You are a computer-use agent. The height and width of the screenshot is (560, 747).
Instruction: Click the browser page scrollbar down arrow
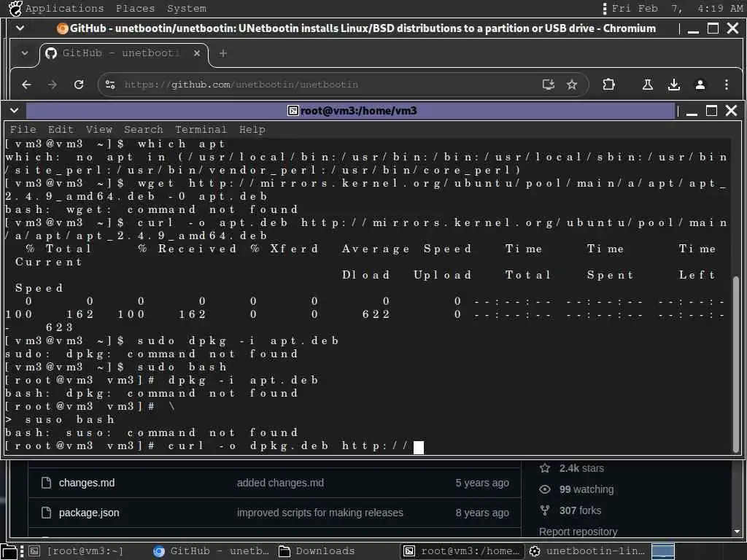(x=737, y=532)
